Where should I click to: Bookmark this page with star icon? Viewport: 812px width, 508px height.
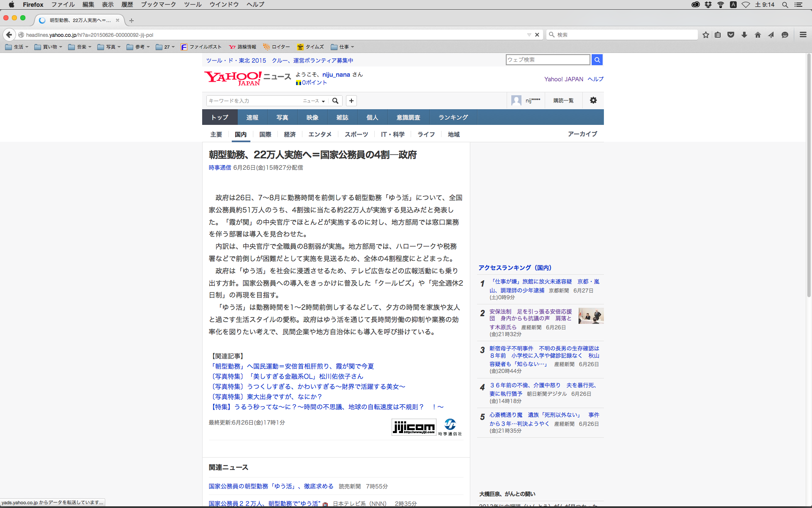click(705, 35)
